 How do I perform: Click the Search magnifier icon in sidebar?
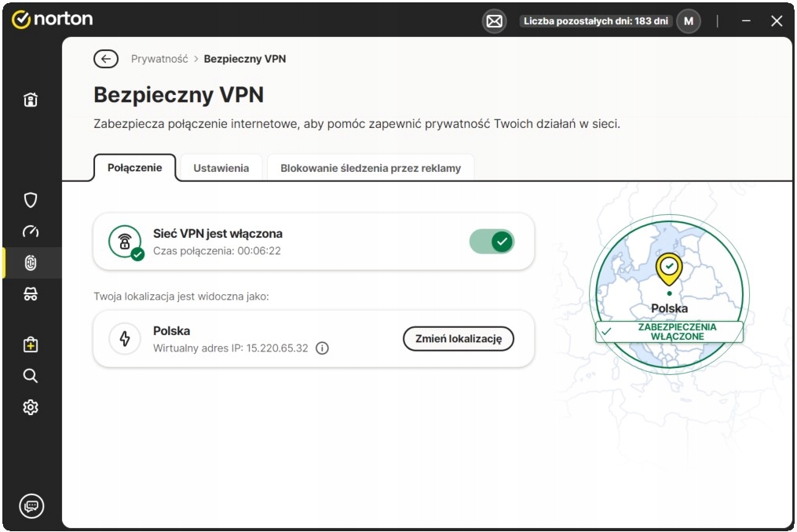(31, 376)
